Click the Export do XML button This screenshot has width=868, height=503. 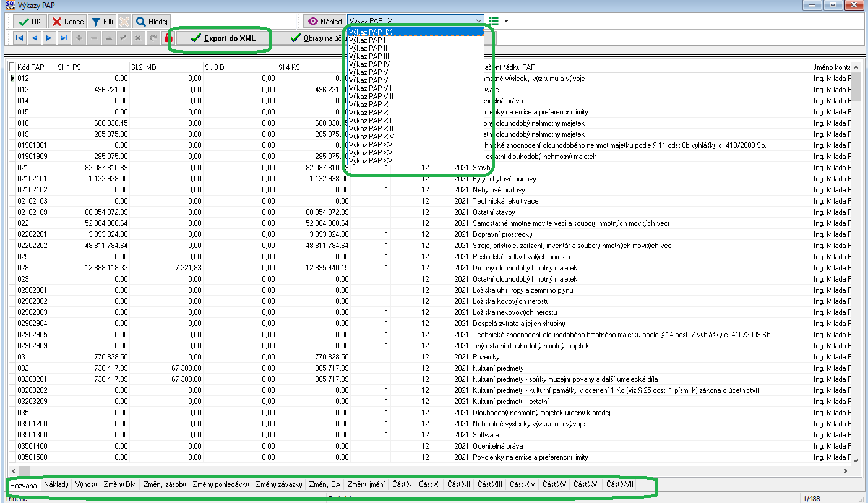pyautogui.click(x=223, y=38)
